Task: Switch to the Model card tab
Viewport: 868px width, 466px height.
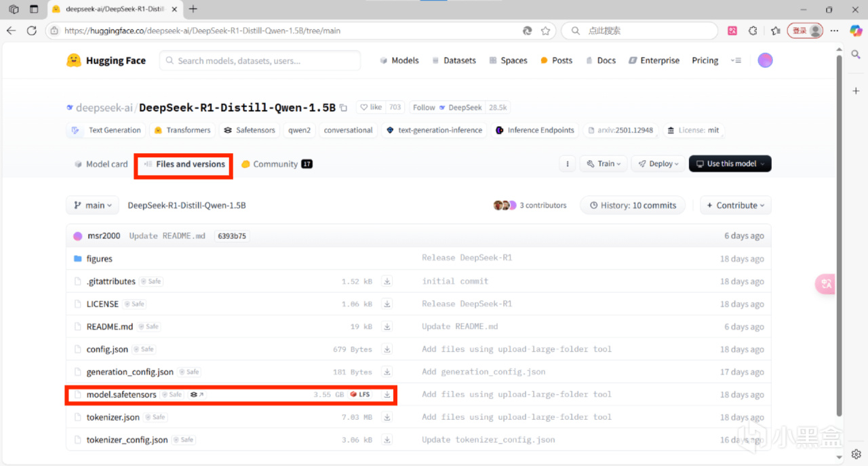Action: (100, 163)
